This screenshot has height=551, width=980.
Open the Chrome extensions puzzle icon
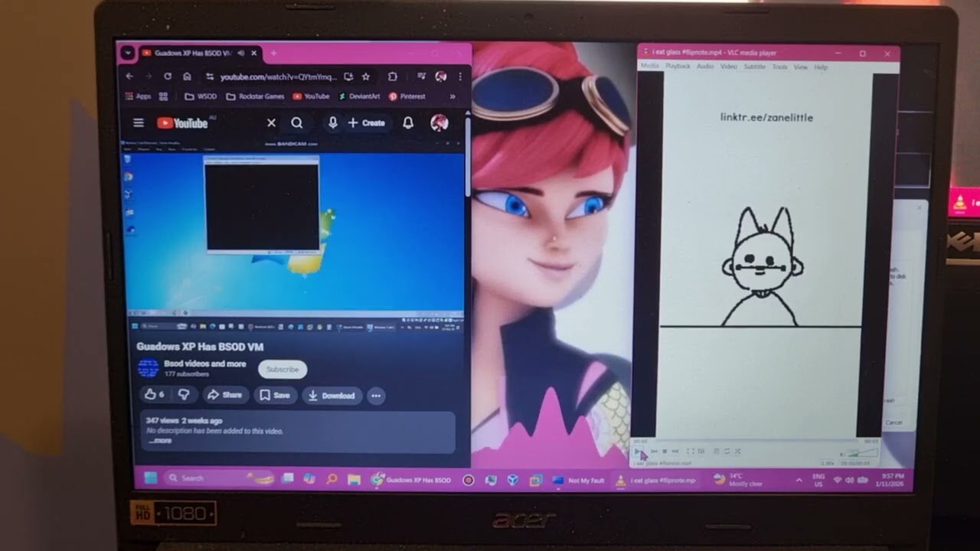click(x=393, y=77)
